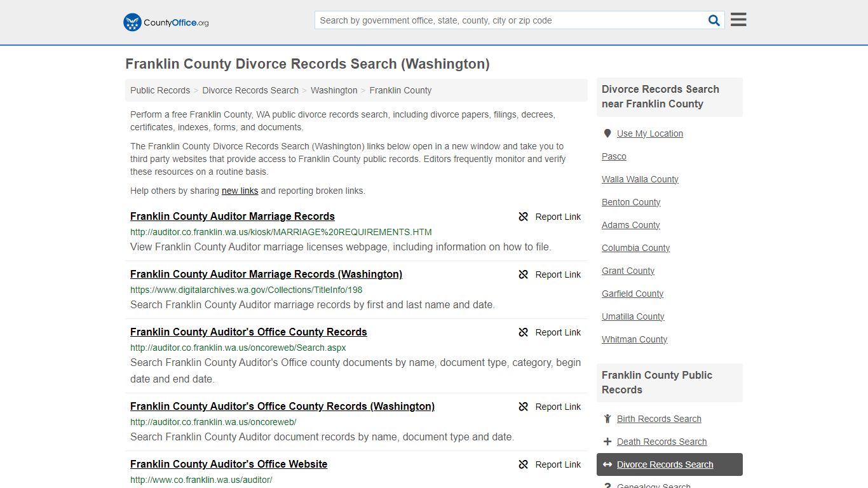The width and height of the screenshot is (868, 488).
Task: Open the new links hyperlink
Action: [240, 191]
